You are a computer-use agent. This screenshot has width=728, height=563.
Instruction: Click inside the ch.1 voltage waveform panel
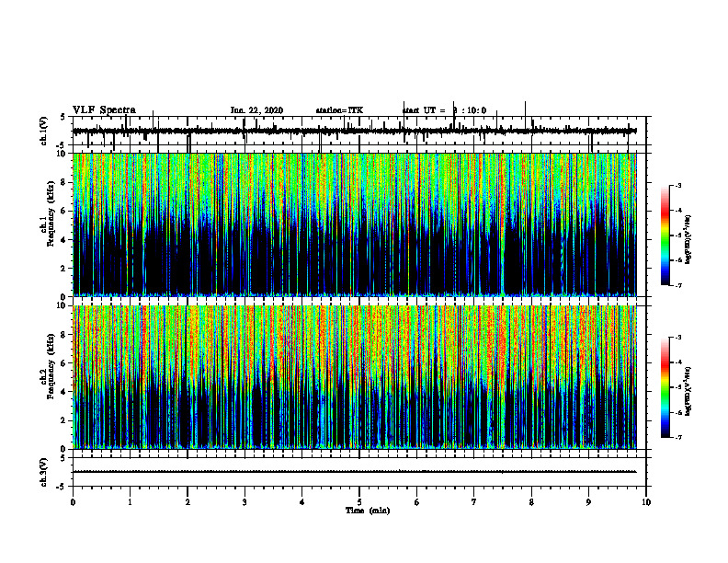tap(359, 131)
